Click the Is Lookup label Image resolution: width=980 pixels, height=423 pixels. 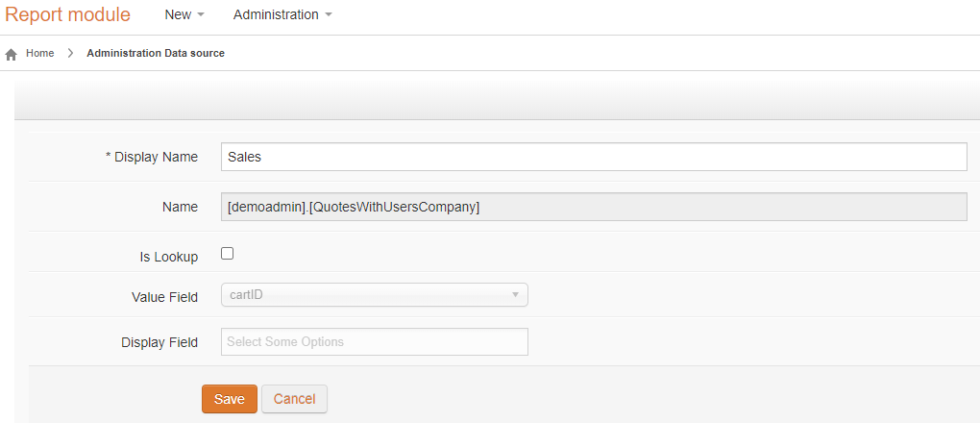169,258
